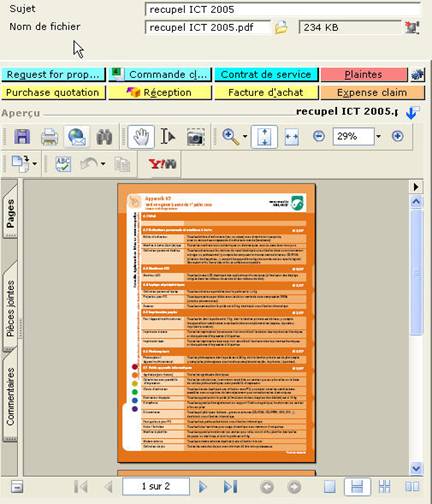Open the Commande cl... button
Image resolution: width=432 pixels, height=504 pixels.
[x=160, y=74]
